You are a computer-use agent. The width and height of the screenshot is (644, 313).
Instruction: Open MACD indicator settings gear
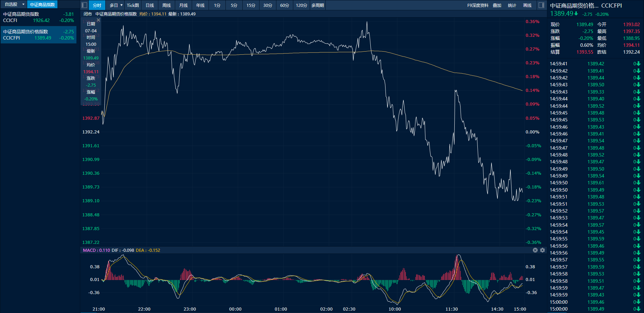[x=542, y=250]
